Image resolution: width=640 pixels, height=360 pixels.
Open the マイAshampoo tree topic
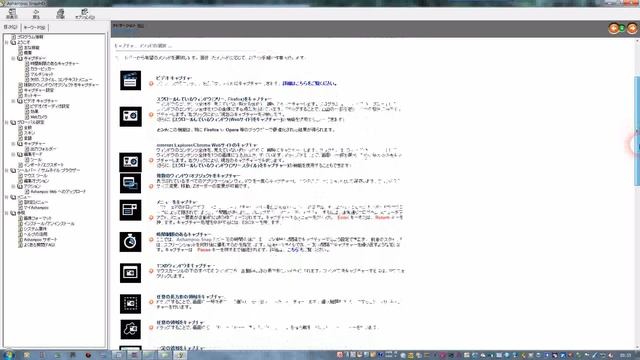[x=36, y=207]
